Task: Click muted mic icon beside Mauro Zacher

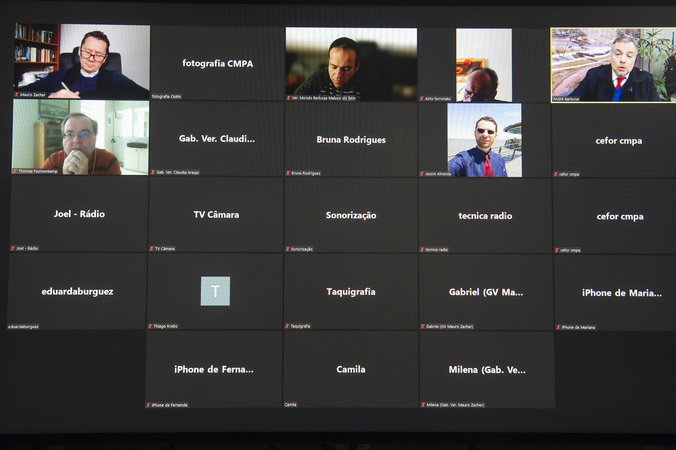Action: 17,94
